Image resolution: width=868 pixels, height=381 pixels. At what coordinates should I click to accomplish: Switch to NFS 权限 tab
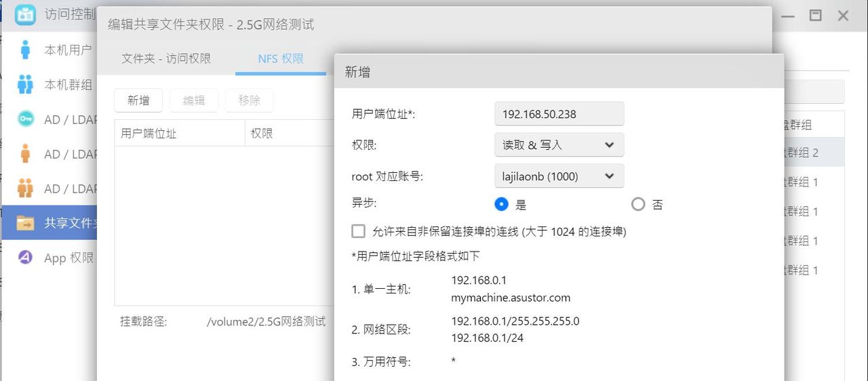pos(281,59)
